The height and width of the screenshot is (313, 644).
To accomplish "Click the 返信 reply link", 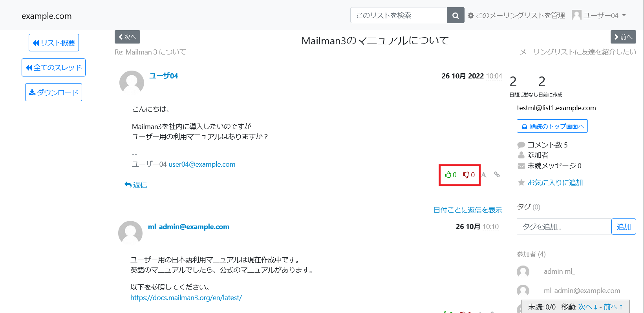I will (135, 185).
